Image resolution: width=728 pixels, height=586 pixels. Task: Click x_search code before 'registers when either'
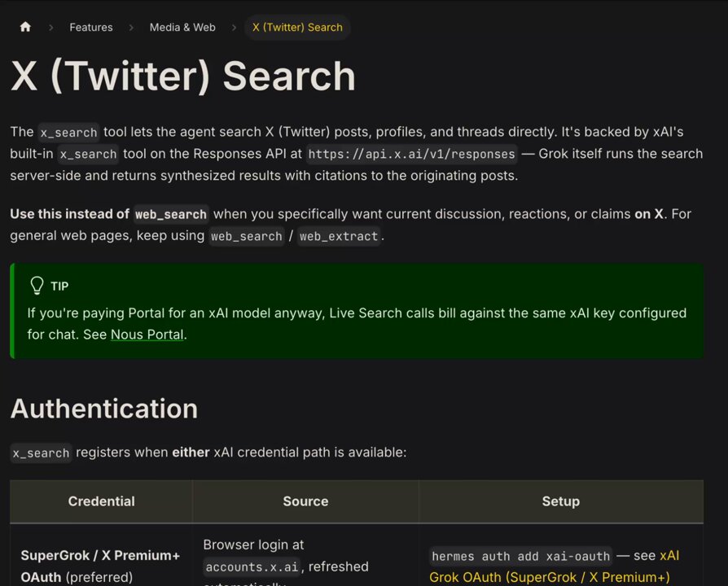41,453
